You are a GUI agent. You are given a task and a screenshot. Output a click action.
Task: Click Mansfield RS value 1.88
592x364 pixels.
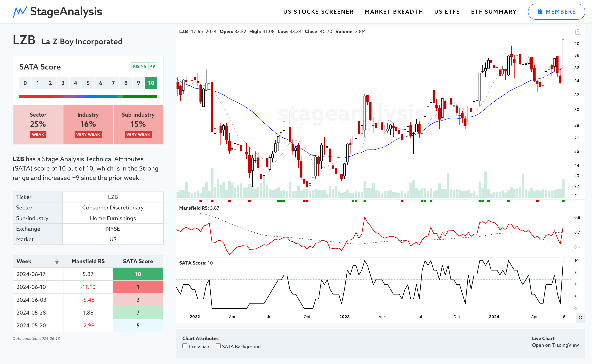[x=88, y=312]
